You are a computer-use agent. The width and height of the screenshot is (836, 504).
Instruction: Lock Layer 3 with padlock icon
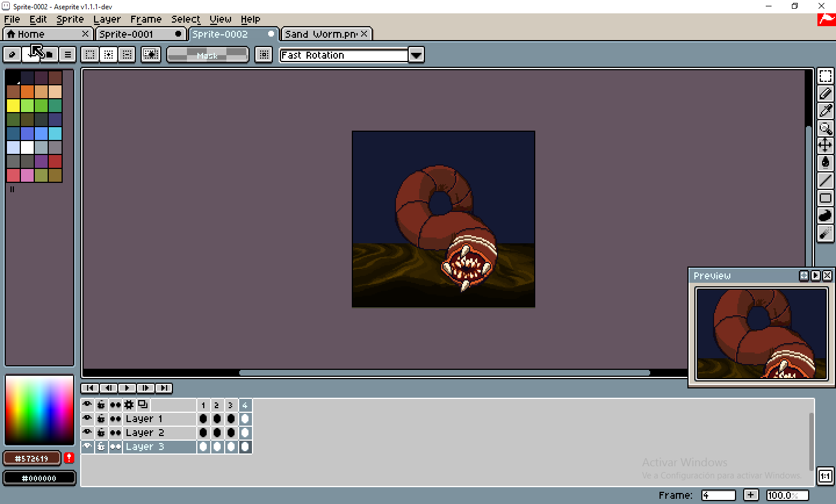[x=102, y=447]
